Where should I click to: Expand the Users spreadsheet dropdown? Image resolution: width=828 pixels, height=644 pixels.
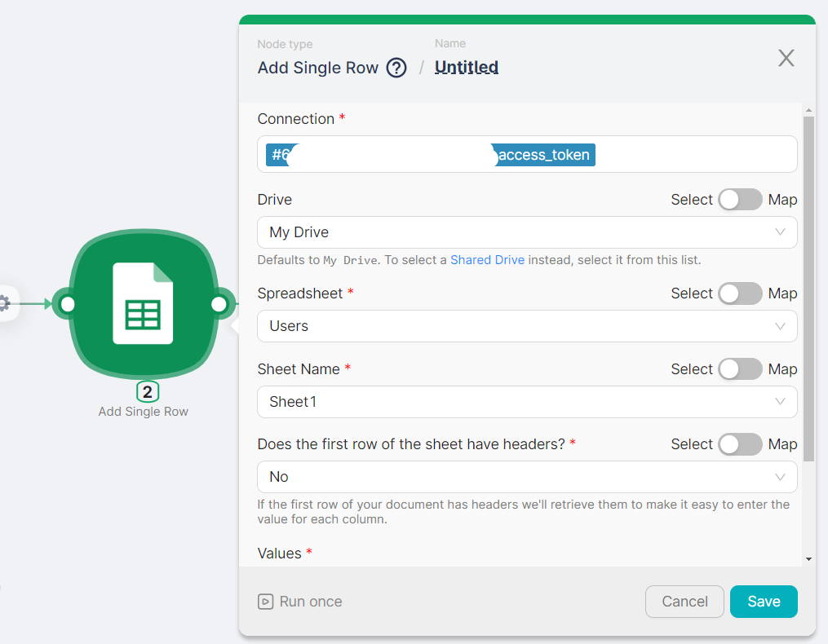(x=526, y=326)
